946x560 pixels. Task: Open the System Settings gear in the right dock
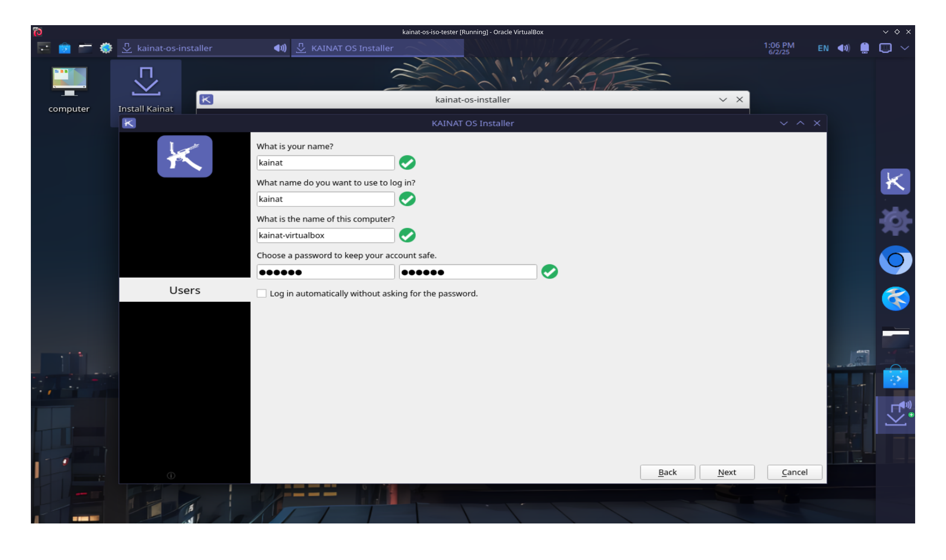click(895, 221)
